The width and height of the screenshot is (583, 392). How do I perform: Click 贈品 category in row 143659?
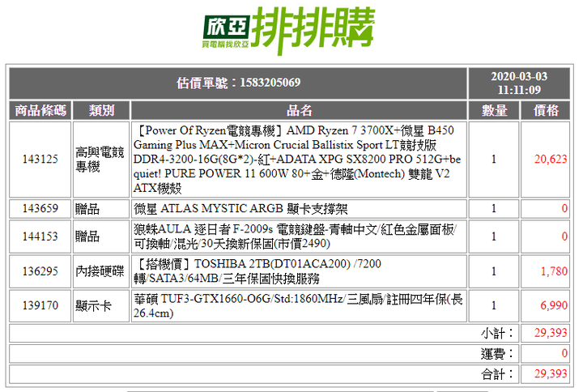click(x=101, y=208)
